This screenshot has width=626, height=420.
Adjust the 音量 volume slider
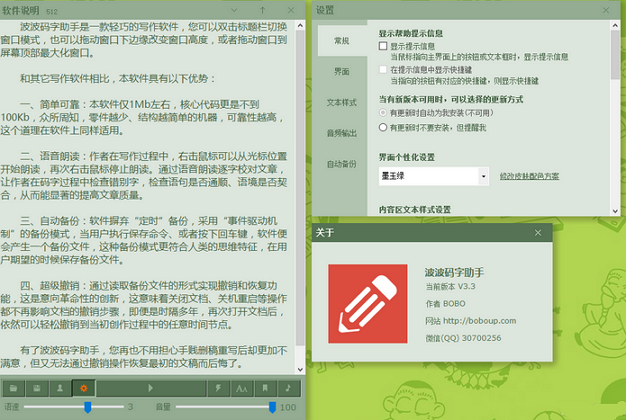(x=226, y=407)
